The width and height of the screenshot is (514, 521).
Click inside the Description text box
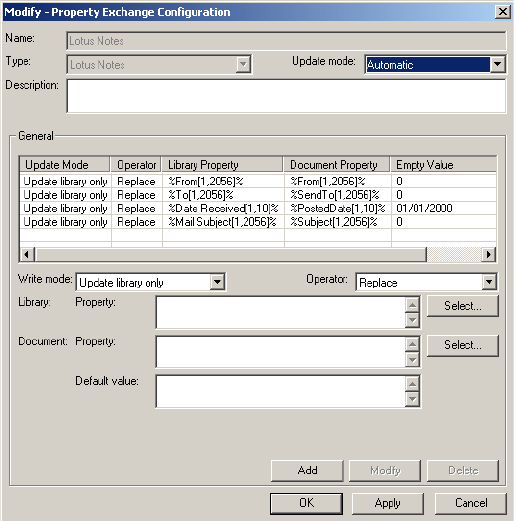click(x=286, y=96)
